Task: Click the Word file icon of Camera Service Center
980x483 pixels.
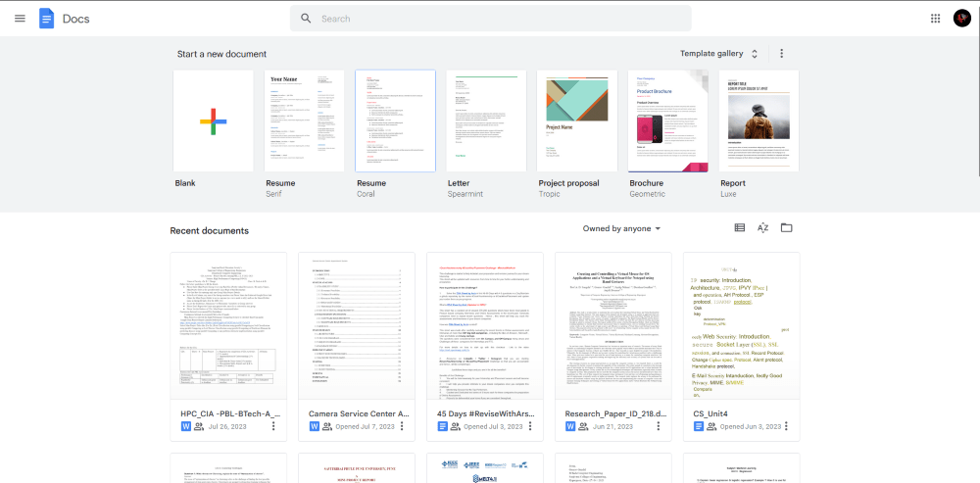Action: [x=315, y=427]
